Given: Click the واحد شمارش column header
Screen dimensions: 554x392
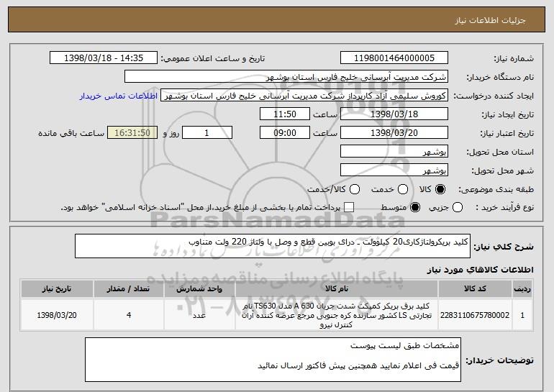Looking at the screenshot, I should click(199, 289).
